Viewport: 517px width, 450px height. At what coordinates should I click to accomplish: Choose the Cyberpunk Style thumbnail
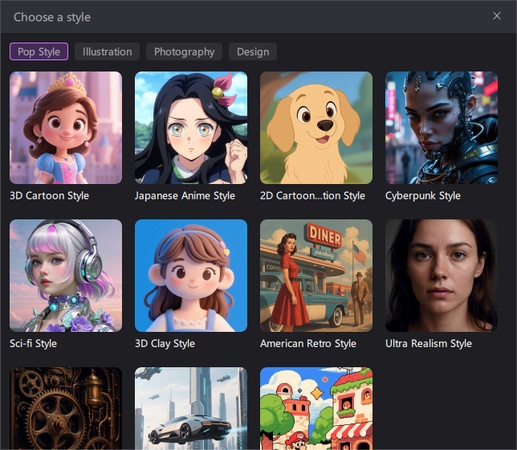(x=441, y=128)
